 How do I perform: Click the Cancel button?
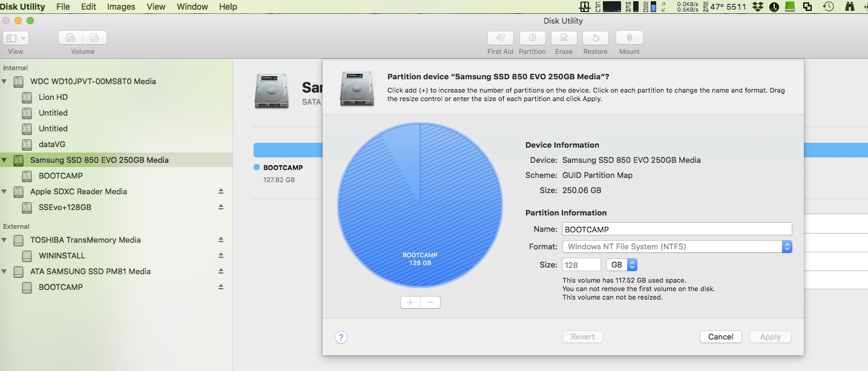coord(721,337)
